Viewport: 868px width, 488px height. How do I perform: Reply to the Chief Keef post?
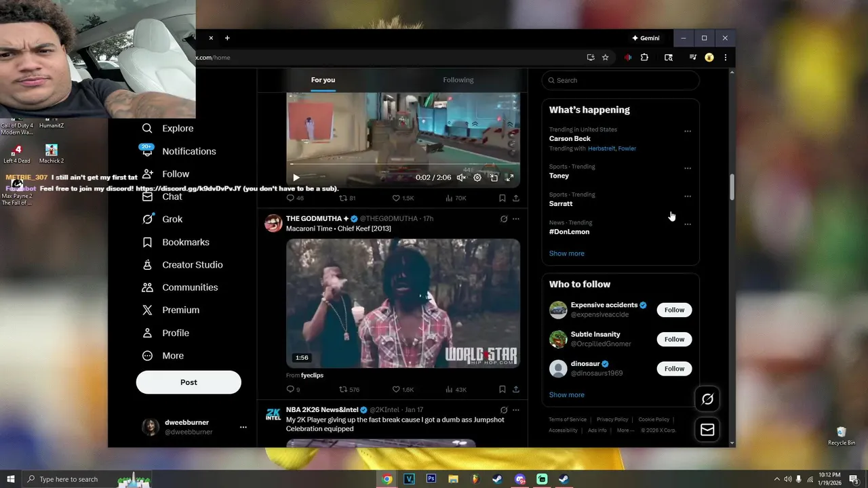[x=293, y=389]
